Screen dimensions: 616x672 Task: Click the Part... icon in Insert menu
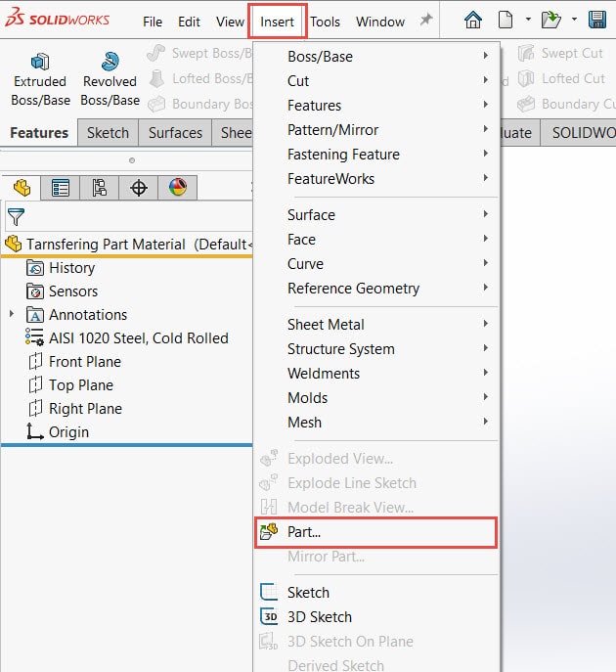coord(269,532)
